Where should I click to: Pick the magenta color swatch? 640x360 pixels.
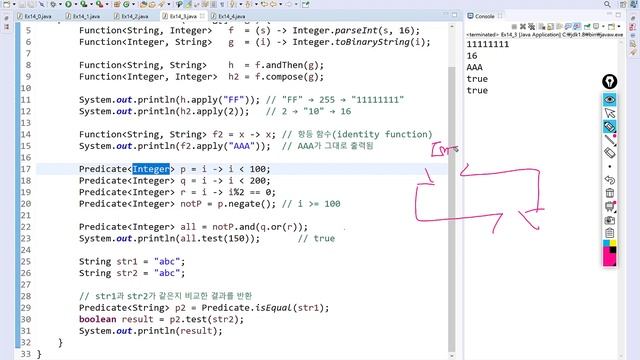(607, 258)
